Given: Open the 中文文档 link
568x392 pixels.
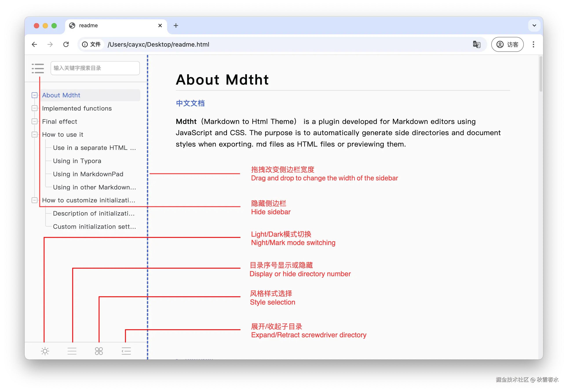Looking at the screenshot, I should coord(190,103).
